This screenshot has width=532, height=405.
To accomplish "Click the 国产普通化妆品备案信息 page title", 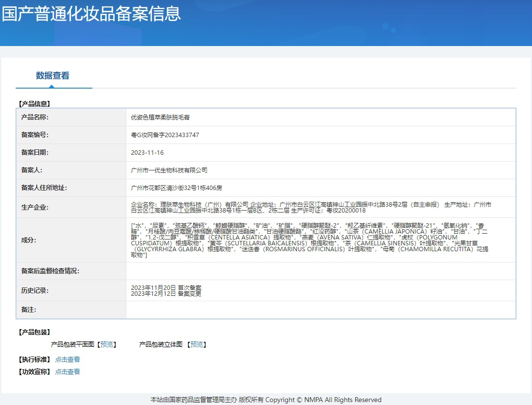I will tap(91, 14).
